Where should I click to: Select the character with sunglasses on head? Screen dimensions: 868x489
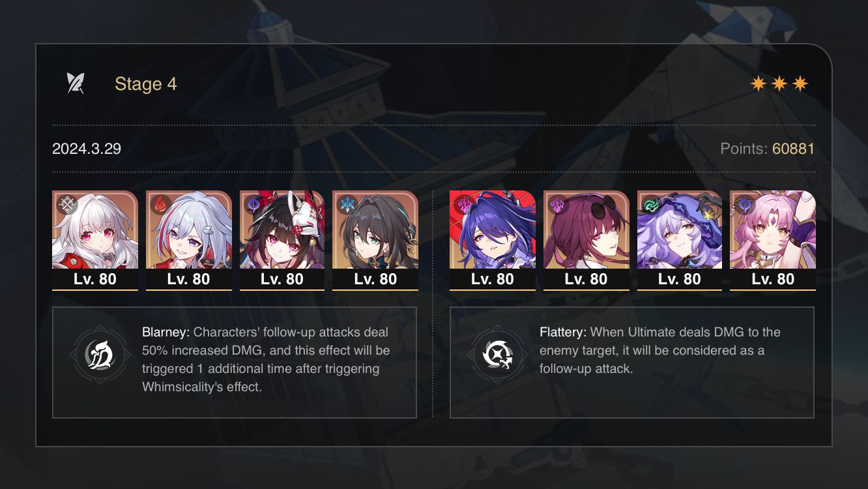586,230
